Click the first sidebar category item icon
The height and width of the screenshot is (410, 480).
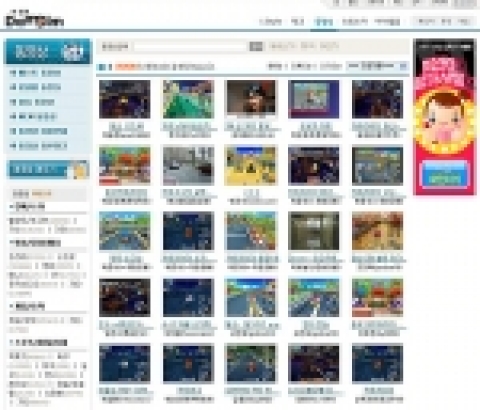point(13,73)
